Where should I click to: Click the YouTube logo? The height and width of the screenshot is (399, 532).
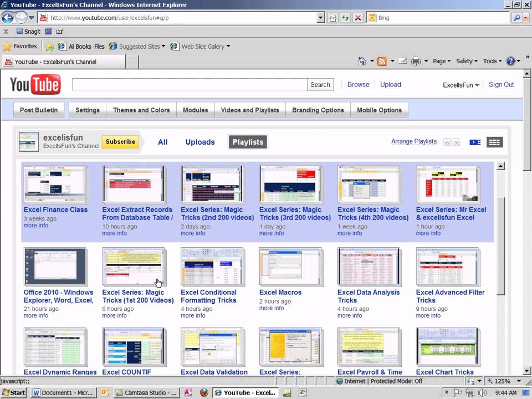(35, 85)
